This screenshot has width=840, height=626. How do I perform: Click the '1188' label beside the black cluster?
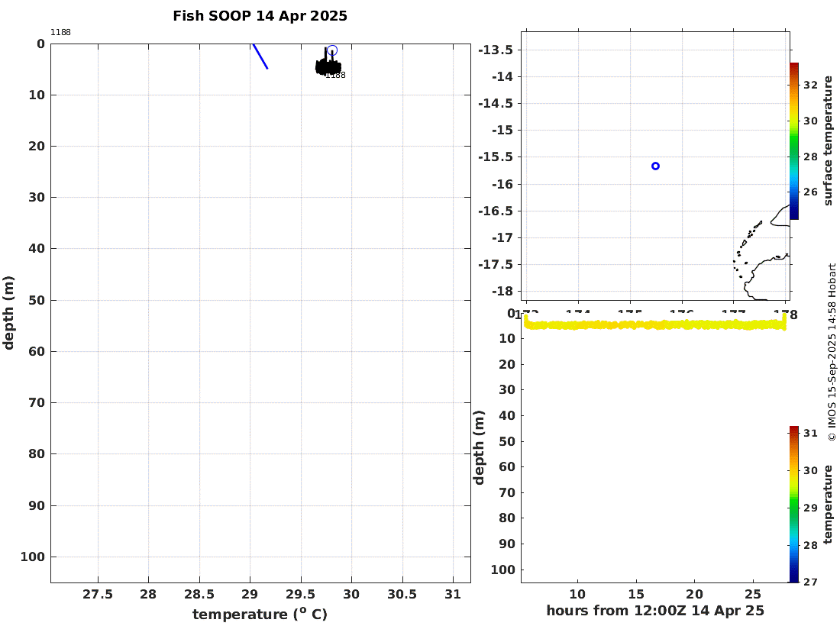(337, 76)
